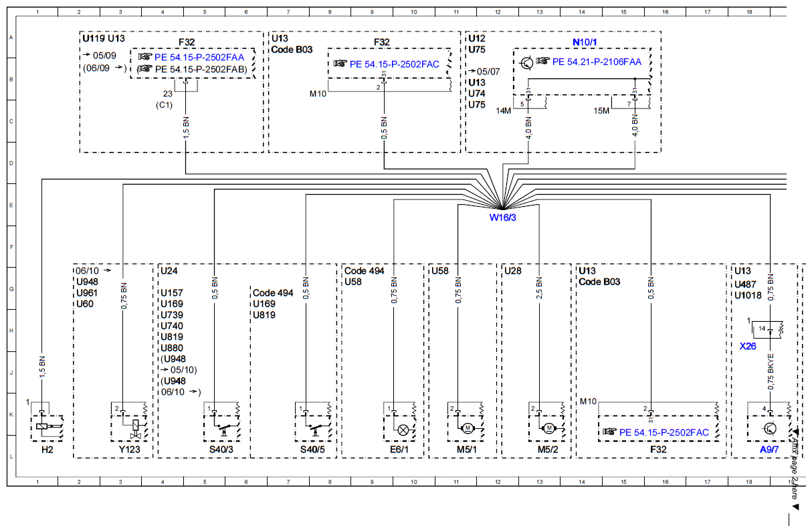
Task: Click the U24 option code
Action: [168, 271]
